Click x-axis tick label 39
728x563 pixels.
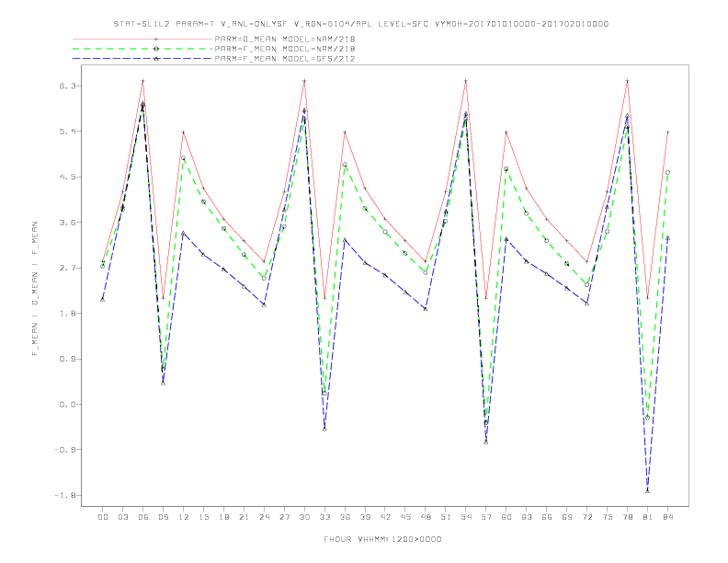point(365,517)
